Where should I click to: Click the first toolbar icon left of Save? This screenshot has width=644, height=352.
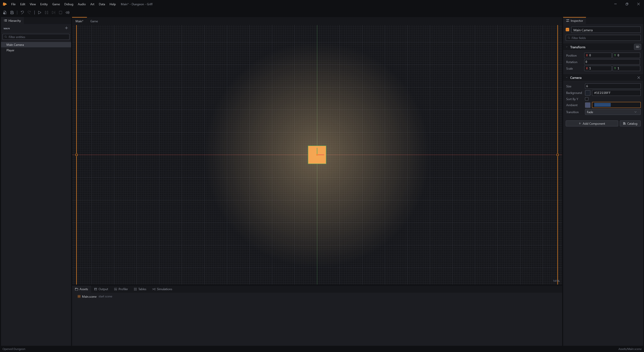[5, 12]
